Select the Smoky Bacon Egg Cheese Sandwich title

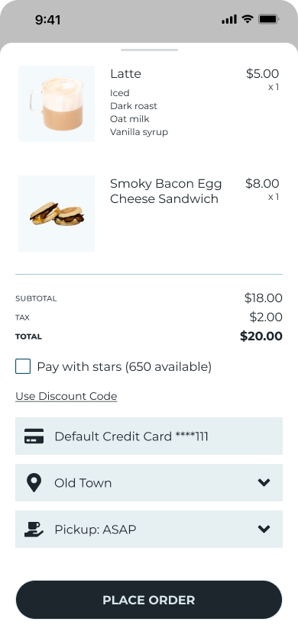[x=166, y=191]
